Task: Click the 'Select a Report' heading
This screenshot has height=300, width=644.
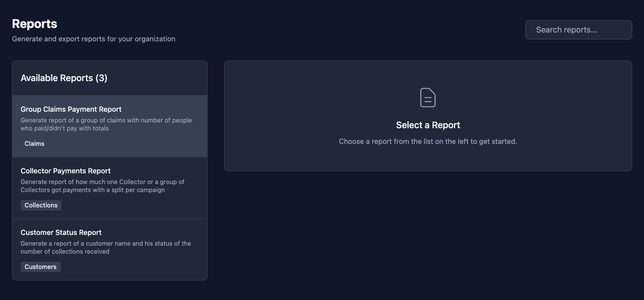Action: (x=428, y=125)
